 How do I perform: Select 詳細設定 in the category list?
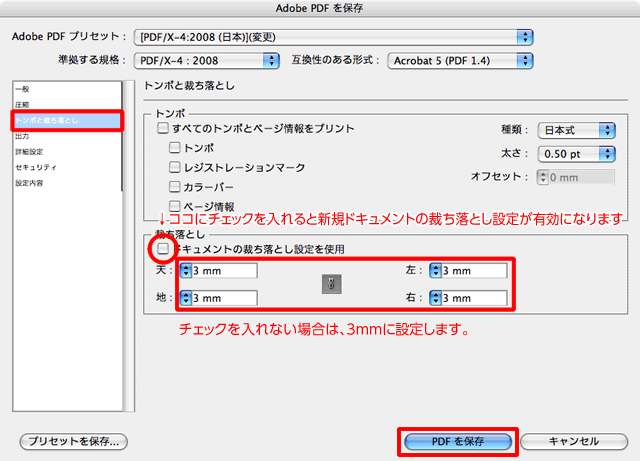pyautogui.click(x=67, y=151)
